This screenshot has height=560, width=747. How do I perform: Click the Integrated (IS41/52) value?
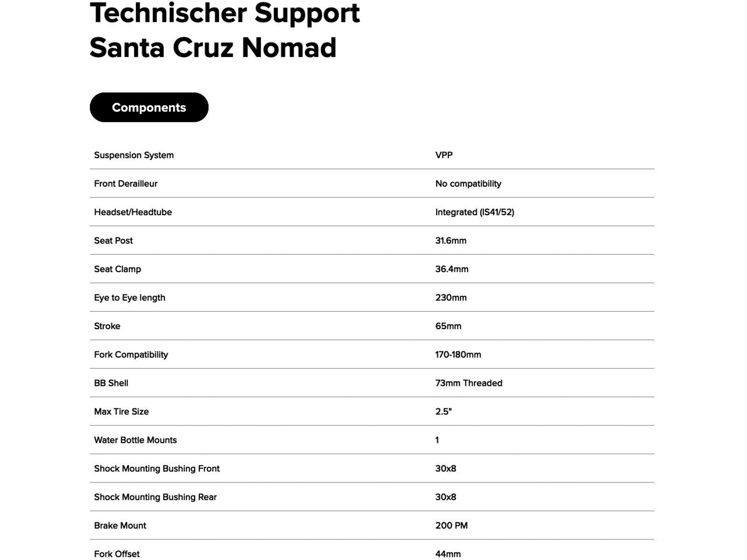pyautogui.click(x=474, y=212)
